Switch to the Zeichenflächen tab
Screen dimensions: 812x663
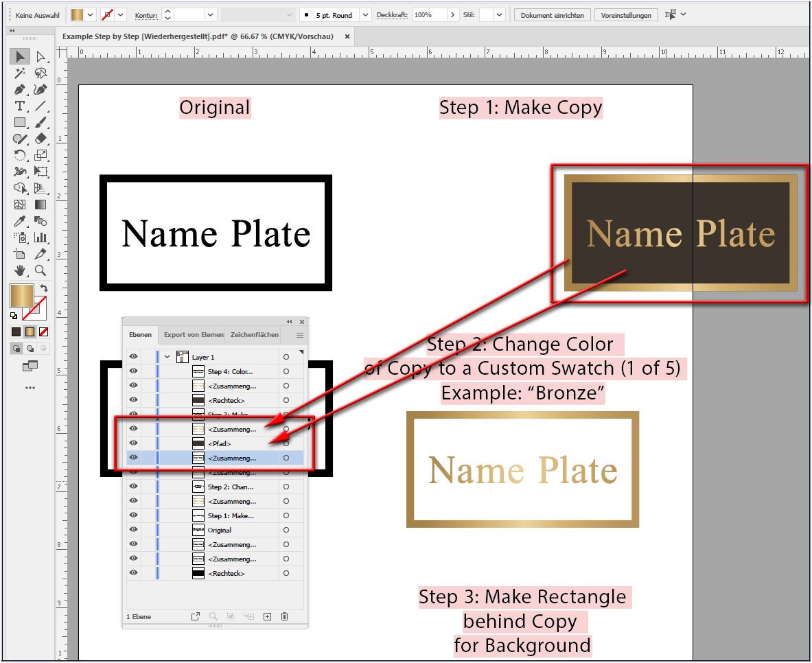pos(254,334)
